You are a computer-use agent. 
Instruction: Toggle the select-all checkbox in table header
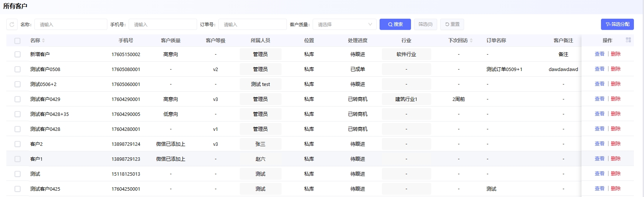18,41
